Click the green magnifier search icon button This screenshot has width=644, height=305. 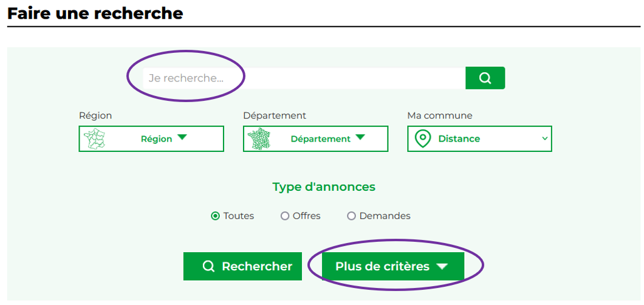click(x=485, y=78)
